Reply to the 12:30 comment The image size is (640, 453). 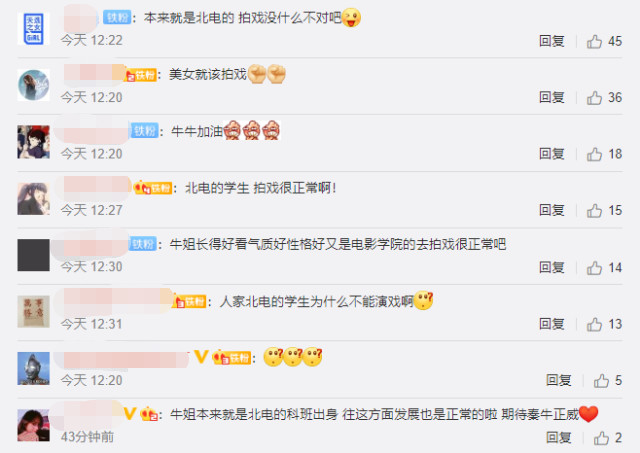(552, 267)
